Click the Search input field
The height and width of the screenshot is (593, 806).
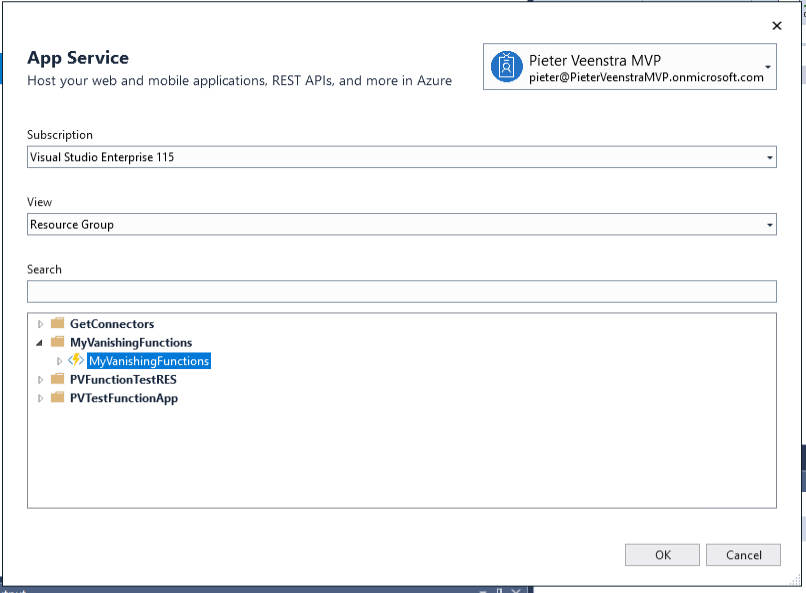coord(401,291)
